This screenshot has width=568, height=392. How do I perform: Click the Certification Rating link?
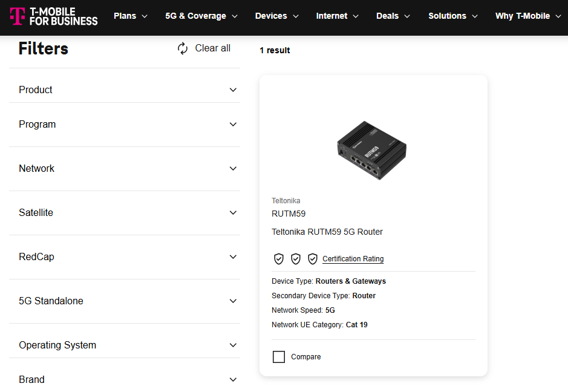point(353,259)
